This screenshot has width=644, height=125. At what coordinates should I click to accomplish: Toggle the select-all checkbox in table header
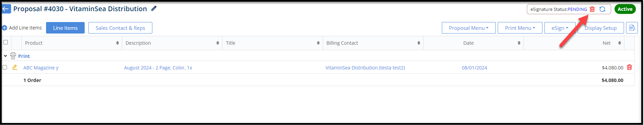tap(5, 42)
